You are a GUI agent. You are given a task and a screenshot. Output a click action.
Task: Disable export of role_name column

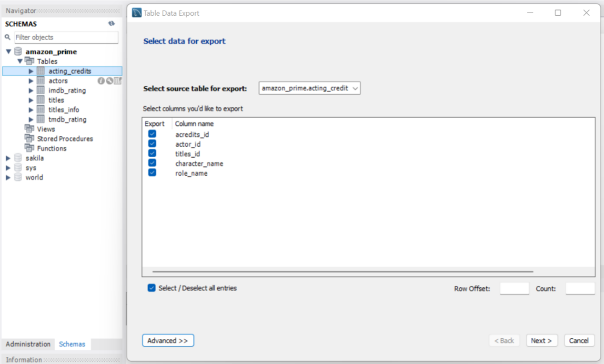pos(151,172)
